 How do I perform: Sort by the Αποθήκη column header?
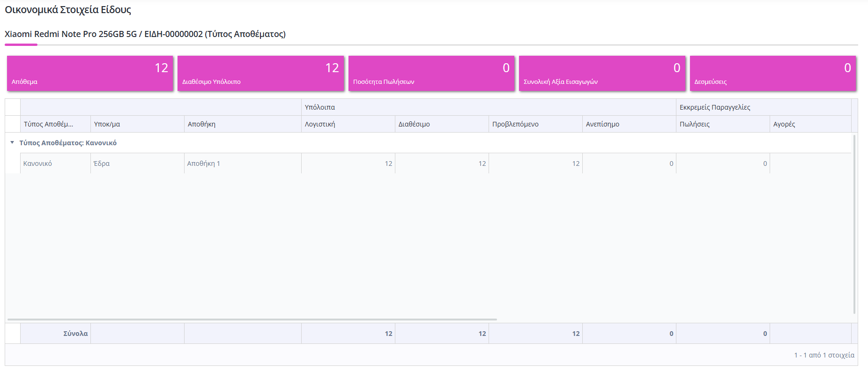click(243, 124)
